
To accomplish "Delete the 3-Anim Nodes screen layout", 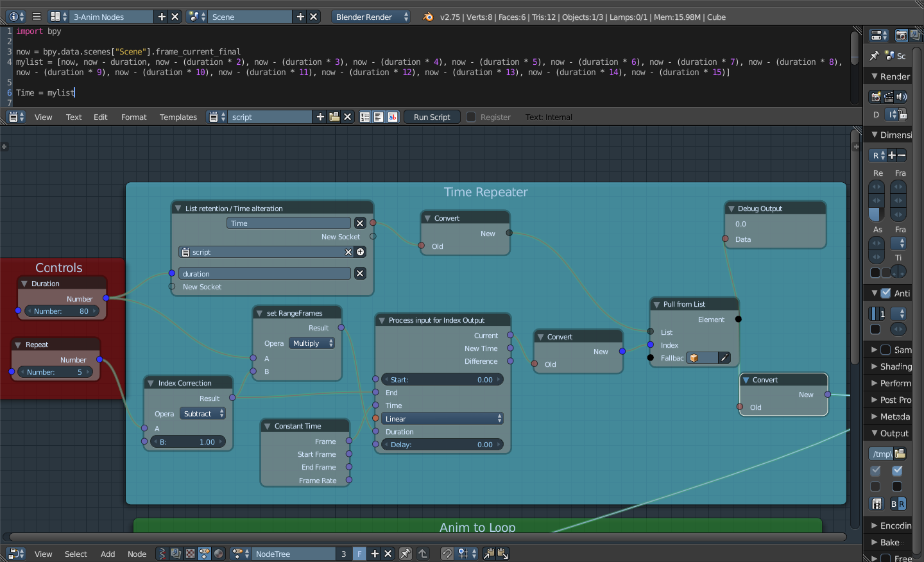I will click(175, 17).
